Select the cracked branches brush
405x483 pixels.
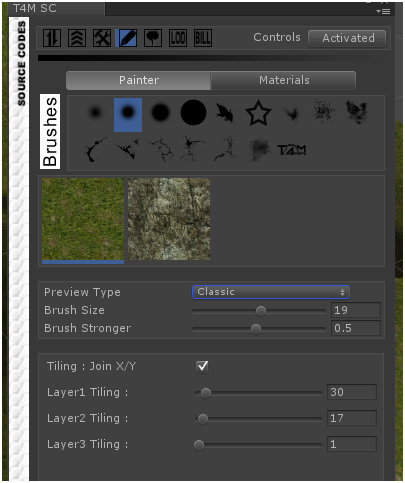point(161,150)
